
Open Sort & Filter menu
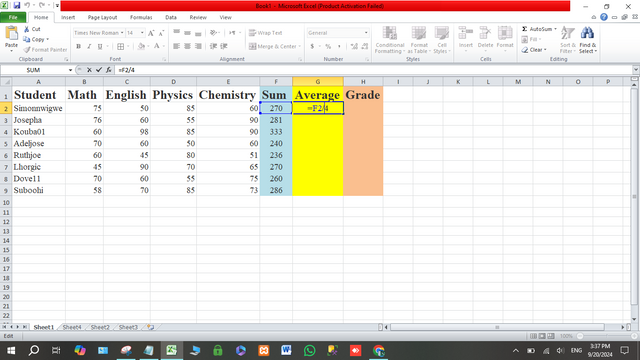pyautogui.click(x=568, y=40)
